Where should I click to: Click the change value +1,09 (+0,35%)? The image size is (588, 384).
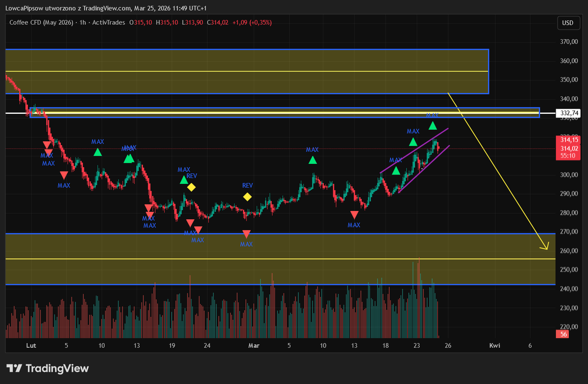252,23
